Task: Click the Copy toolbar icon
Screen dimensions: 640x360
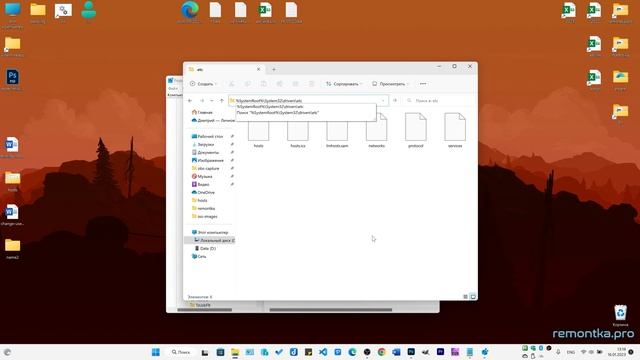Action: [x=247, y=84]
